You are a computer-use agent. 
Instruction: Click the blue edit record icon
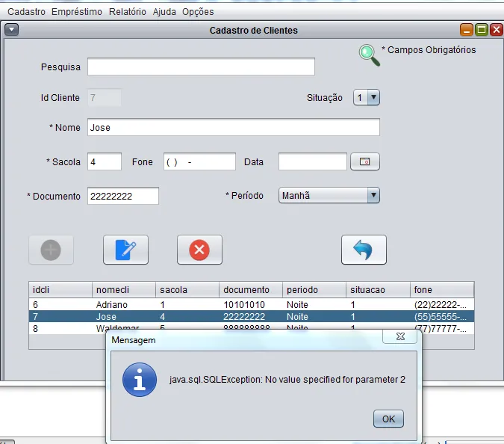(x=125, y=250)
